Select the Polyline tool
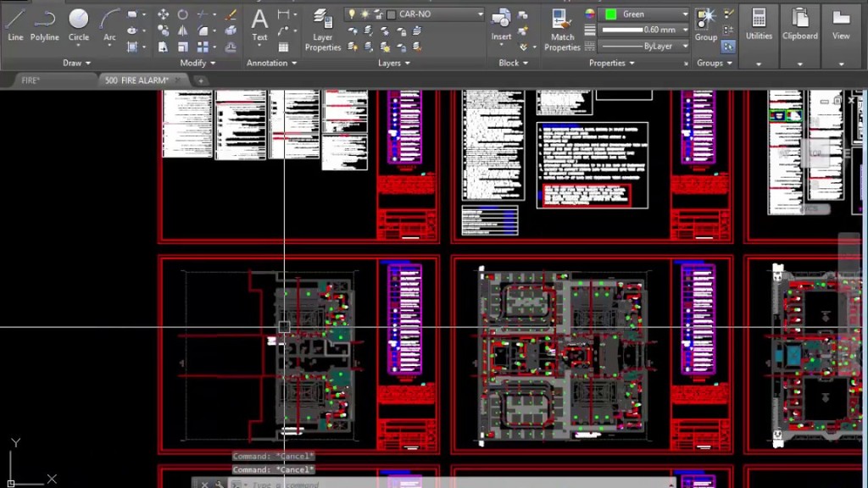 point(44,25)
